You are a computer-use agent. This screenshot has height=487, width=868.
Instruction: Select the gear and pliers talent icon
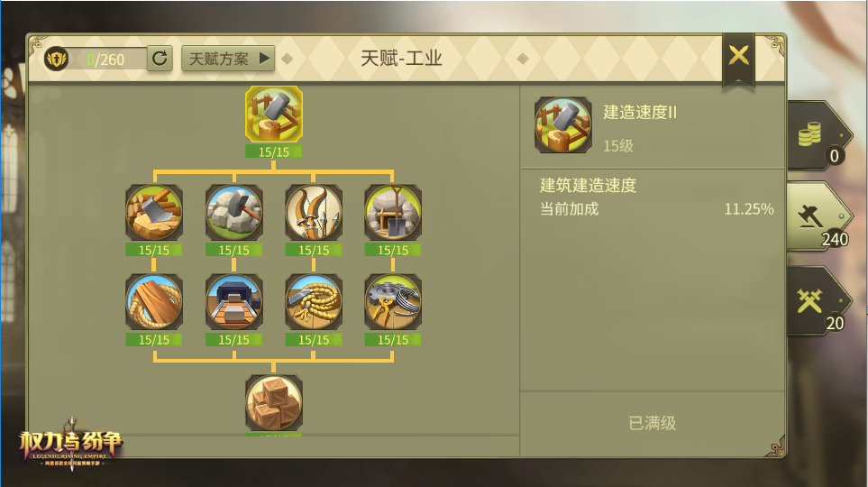(x=393, y=302)
